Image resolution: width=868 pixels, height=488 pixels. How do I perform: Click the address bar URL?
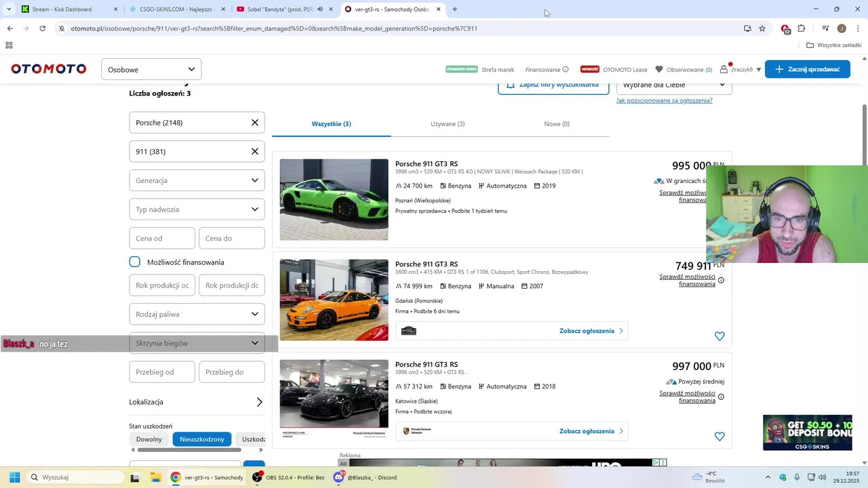click(274, 28)
